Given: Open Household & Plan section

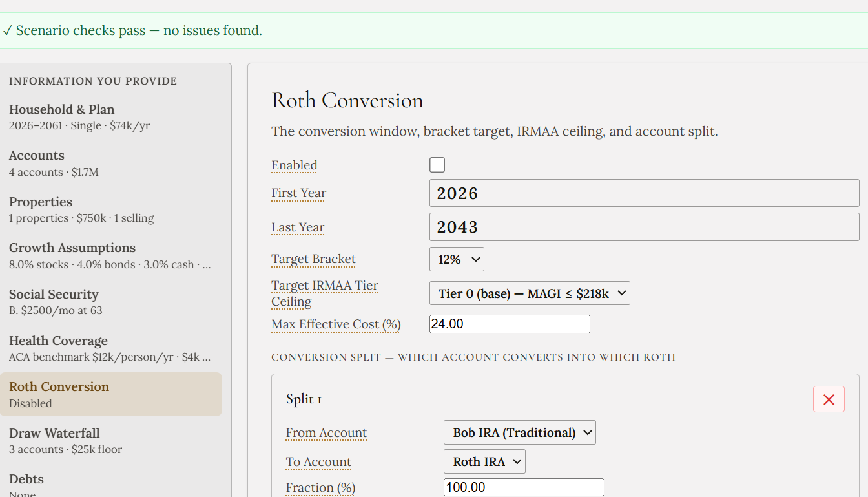Looking at the screenshot, I should [x=111, y=117].
